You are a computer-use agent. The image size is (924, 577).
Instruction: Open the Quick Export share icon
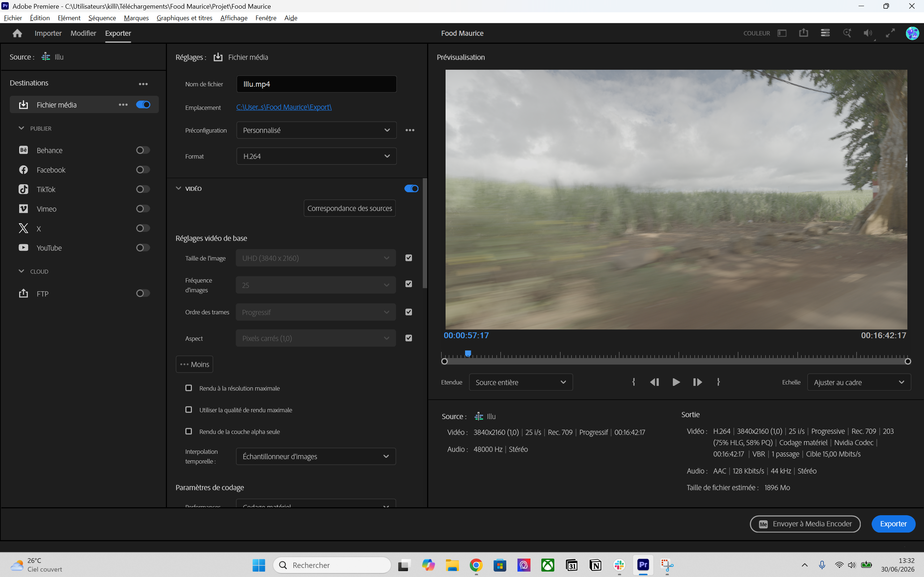click(803, 33)
